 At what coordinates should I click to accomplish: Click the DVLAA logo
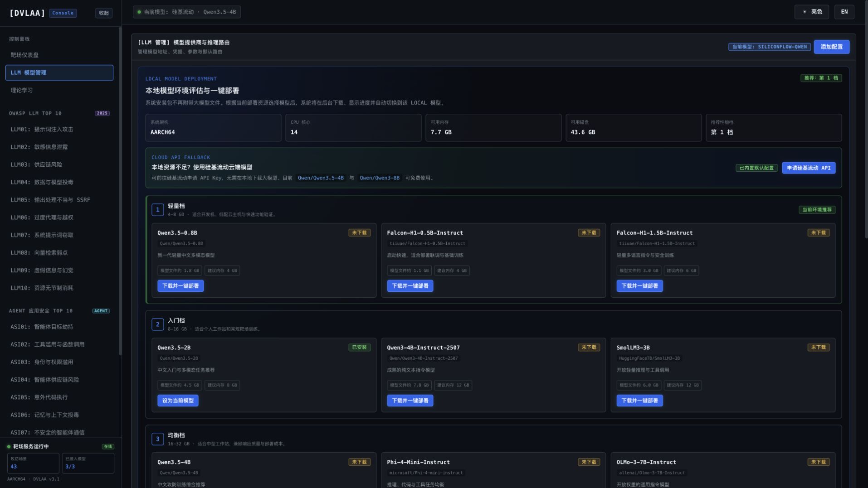(27, 13)
